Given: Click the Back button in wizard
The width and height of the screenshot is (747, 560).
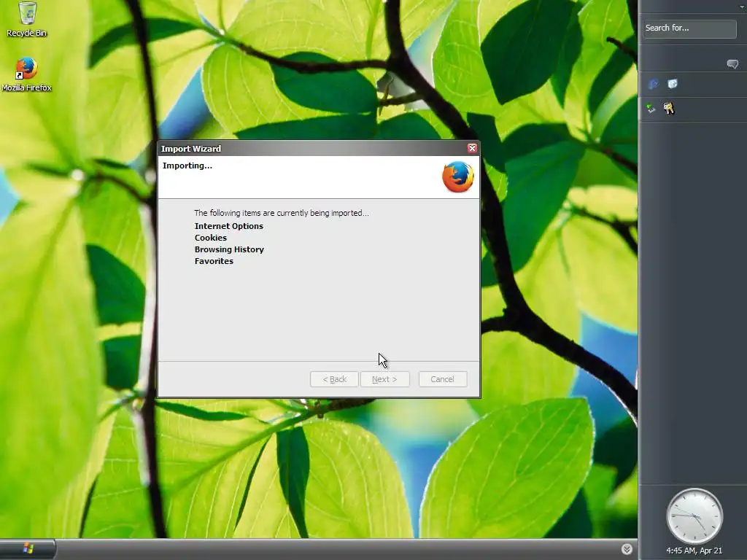Looking at the screenshot, I should [334, 379].
